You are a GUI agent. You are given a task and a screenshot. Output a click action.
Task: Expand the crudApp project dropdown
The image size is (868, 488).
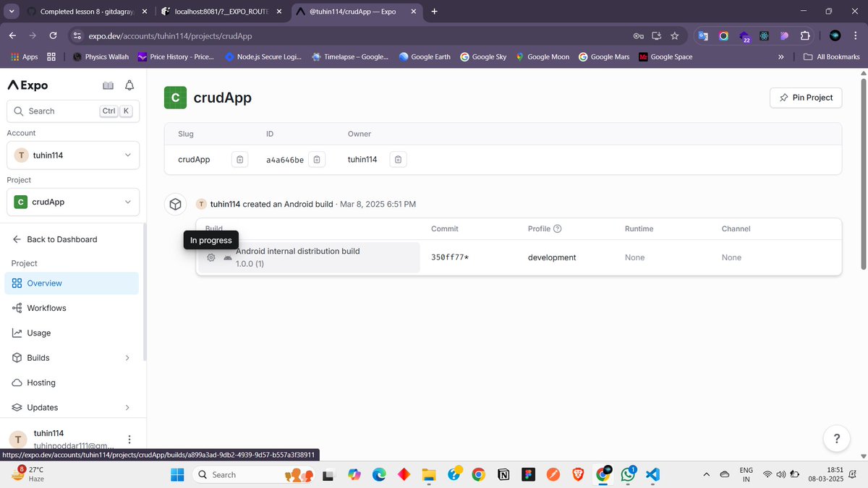point(73,202)
